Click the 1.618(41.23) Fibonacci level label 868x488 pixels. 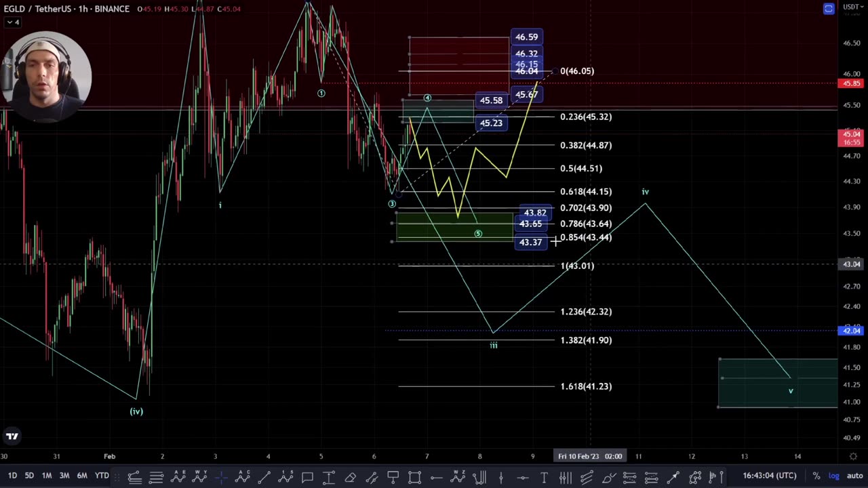[x=586, y=386]
